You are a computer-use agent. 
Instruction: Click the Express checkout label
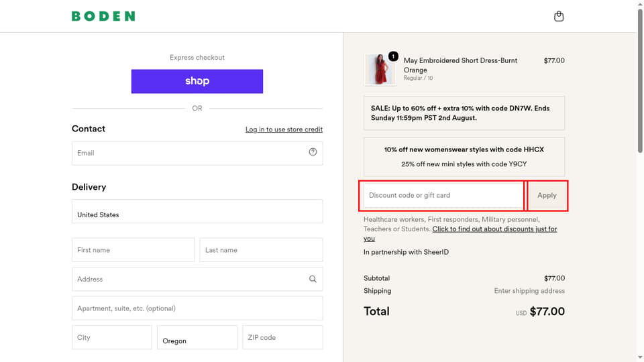pyautogui.click(x=197, y=58)
